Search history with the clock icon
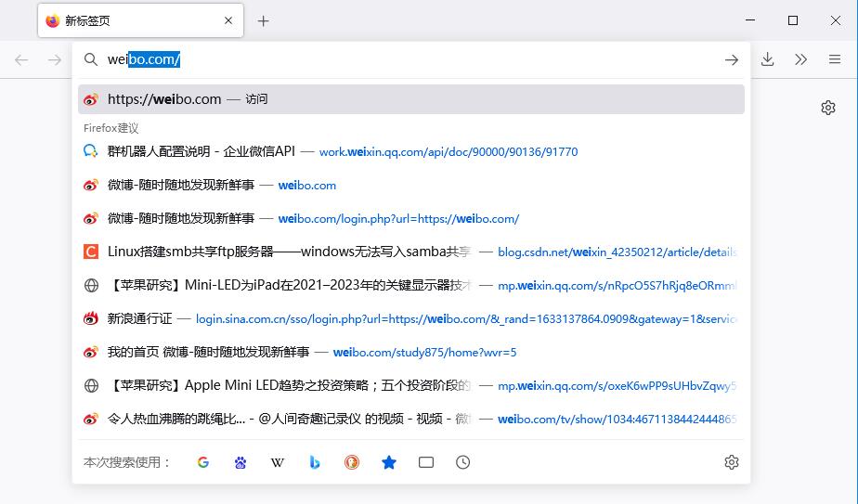The height and width of the screenshot is (504, 858). pyautogui.click(x=463, y=462)
